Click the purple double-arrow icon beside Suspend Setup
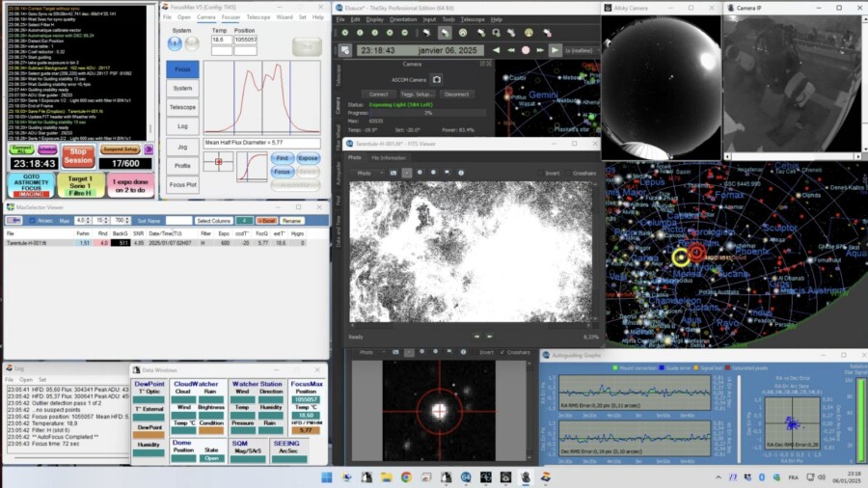The width and height of the screenshot is (868, 488). [149, 149]
